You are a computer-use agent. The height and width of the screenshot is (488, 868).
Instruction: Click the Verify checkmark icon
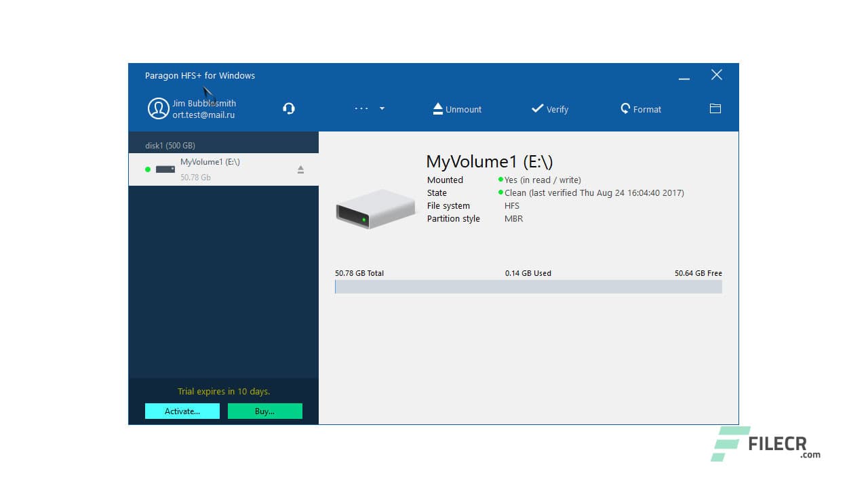(x=537, y=108)
